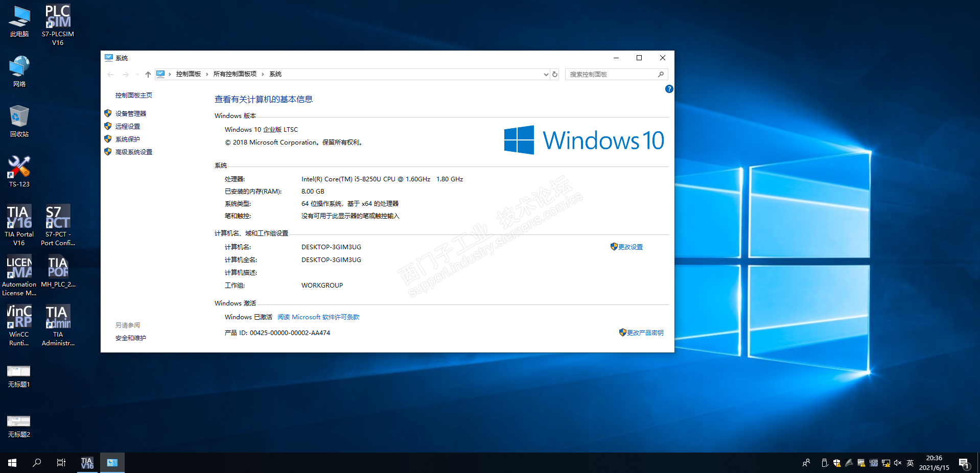Click the computer name DESKTOP-3GIM3UG value
Screen dimensions: 980x473
331,247
